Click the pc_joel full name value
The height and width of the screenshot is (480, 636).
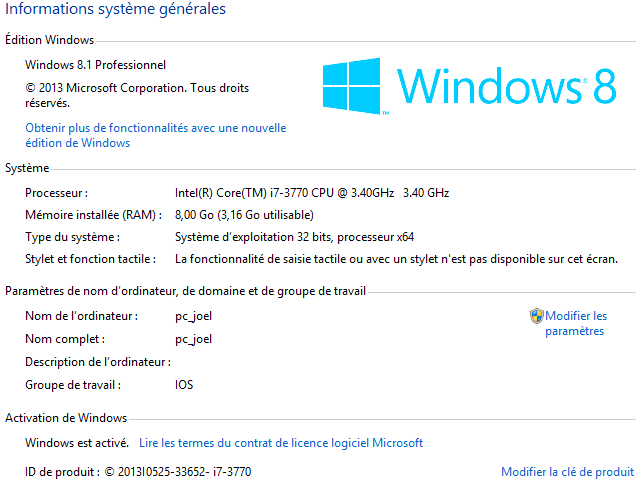click(x=193, y=339)
